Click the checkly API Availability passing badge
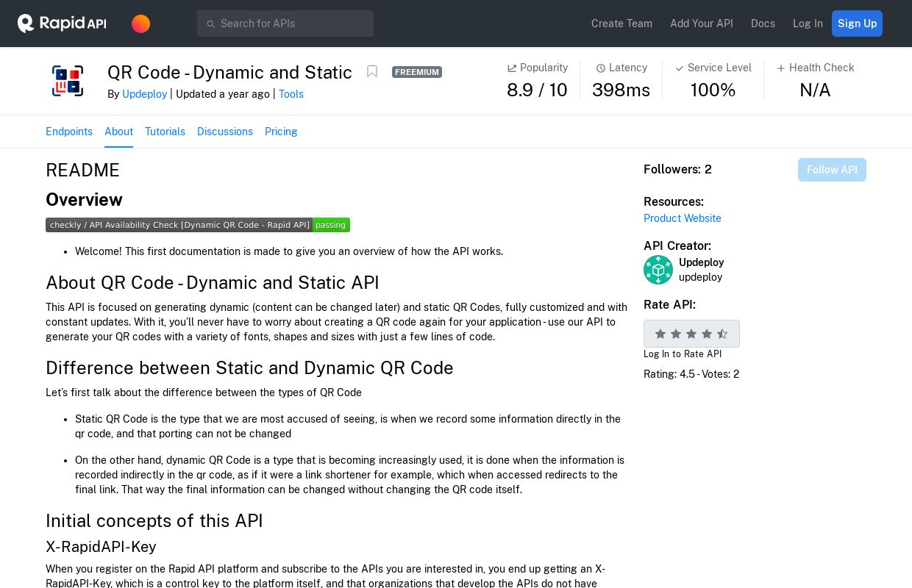 click(198, 225)
